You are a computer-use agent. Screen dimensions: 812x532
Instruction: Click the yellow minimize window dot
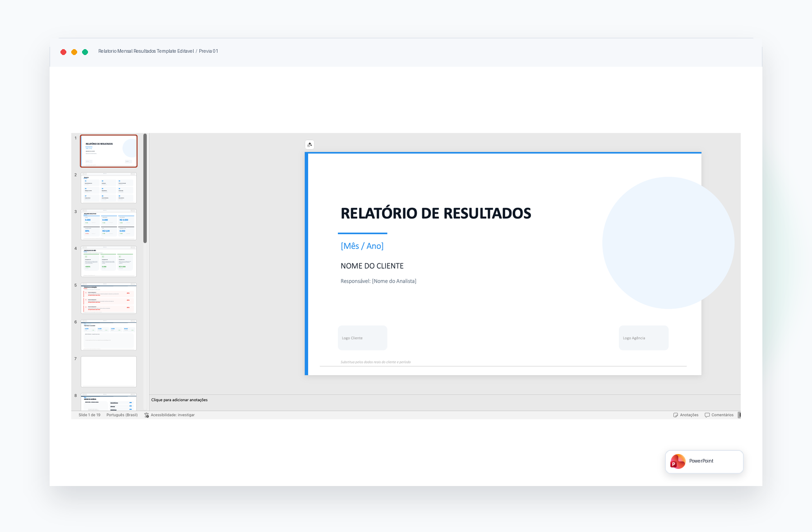(74, 52)
